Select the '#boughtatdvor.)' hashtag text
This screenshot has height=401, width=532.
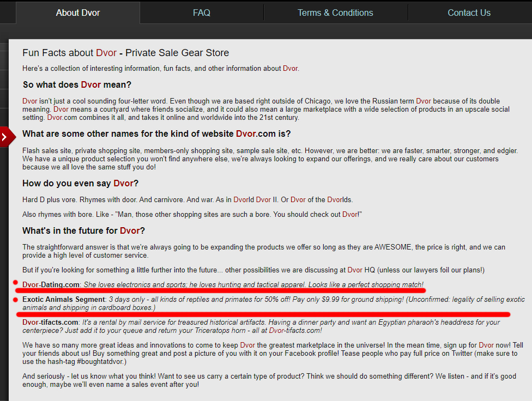pyautogui.click(x=102, y=362)
